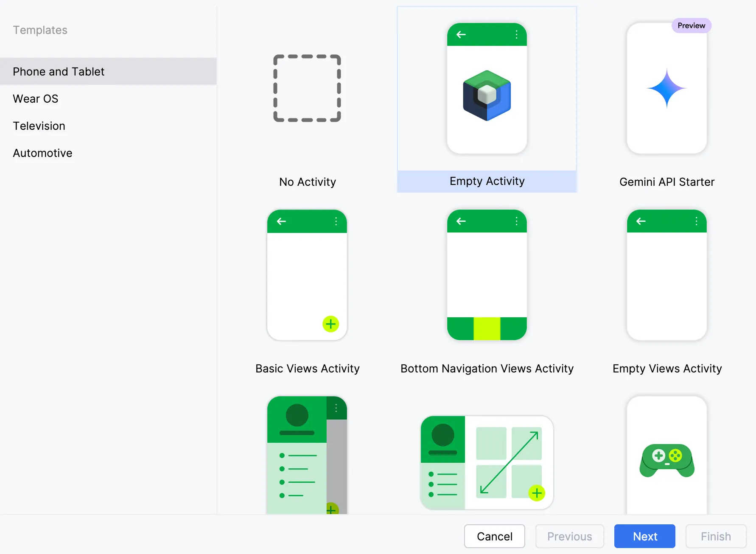Click the Empty Activity label
756x554 pixels.
[487, 181]
